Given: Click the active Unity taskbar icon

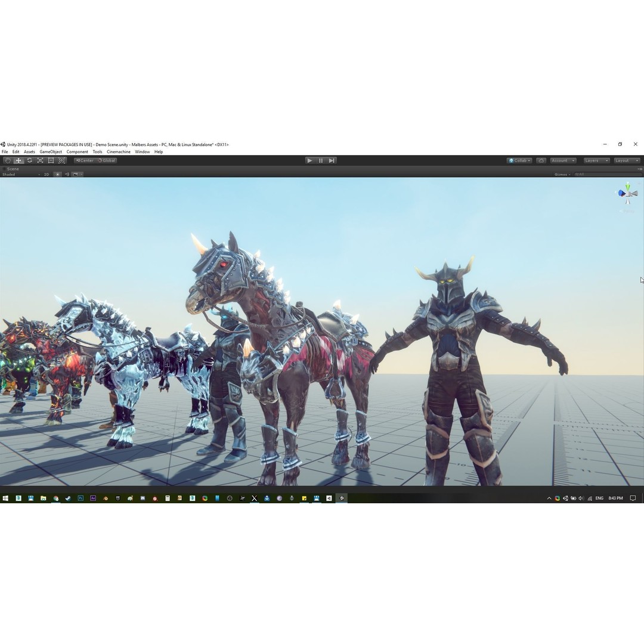Looking at the screenshot, I should pyautogui.click(x=341, y=498).
